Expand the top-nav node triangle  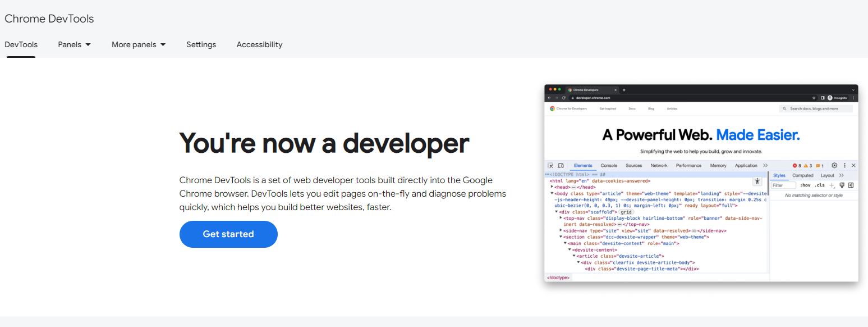coord(561,217)
